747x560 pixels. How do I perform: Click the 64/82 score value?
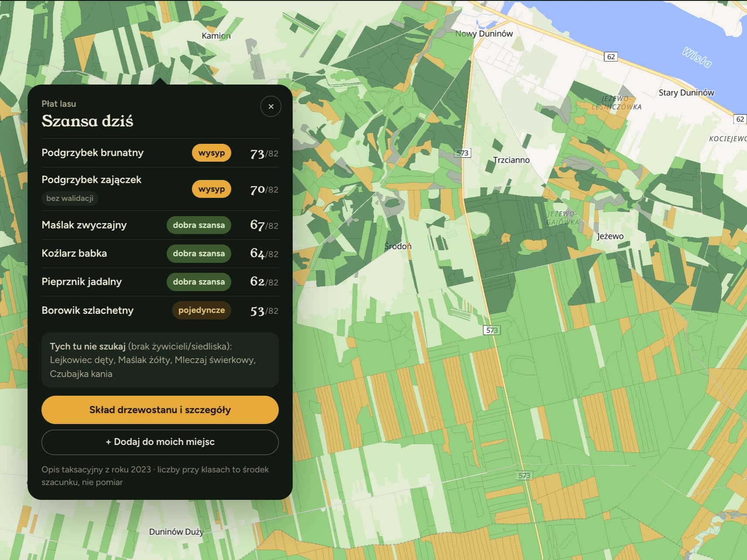(264, 254)
